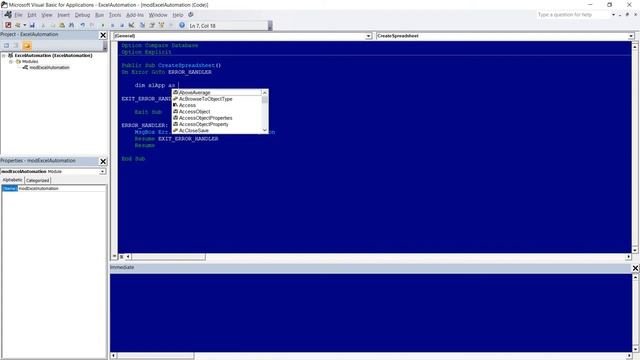Screen dimensions: 640x360
Task: Click the 'Type a question for help' box
Action: [573, 15]
